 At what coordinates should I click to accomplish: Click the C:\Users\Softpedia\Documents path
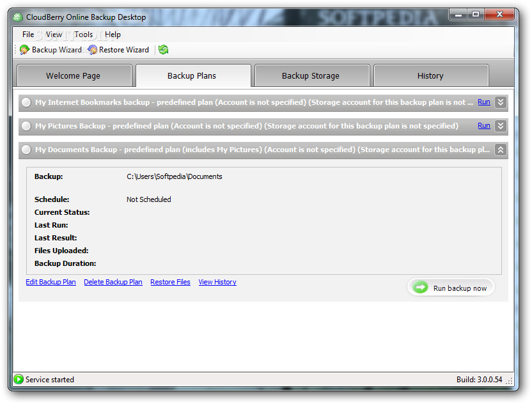pyautogui.click(x=175, y=176)
